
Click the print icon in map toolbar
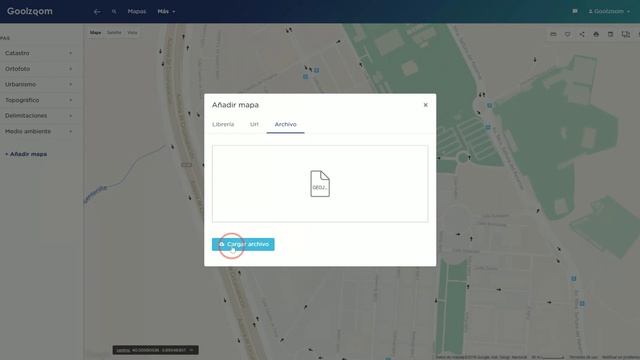tap(596, 34)
